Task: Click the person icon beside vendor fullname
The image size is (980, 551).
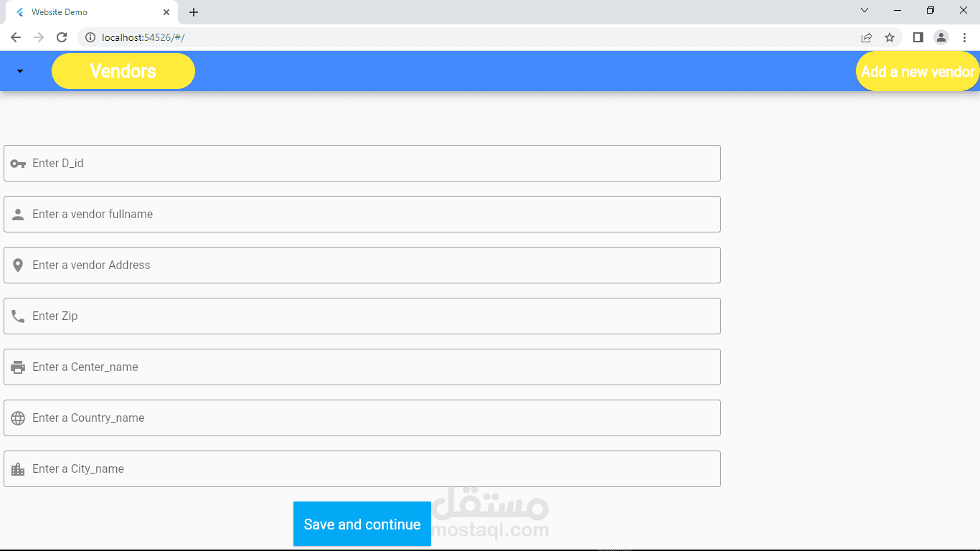Action: click(x=18, y=215)
